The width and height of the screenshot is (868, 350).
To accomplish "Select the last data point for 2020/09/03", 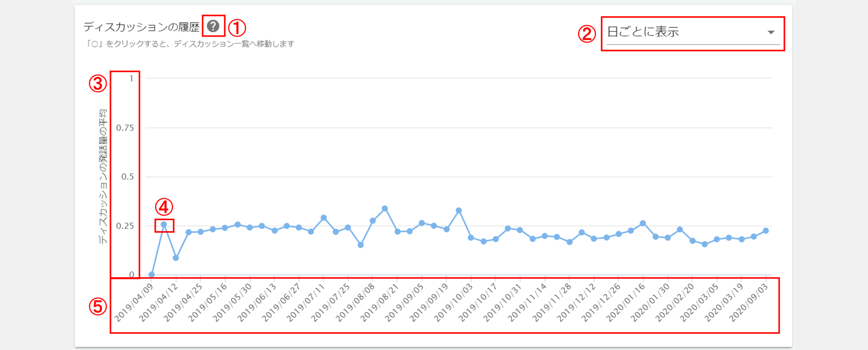I will (766, 230).
